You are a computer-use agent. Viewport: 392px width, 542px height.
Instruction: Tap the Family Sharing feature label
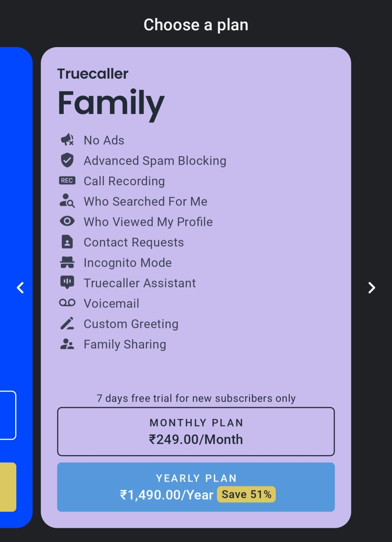click(x=125, y=344)
